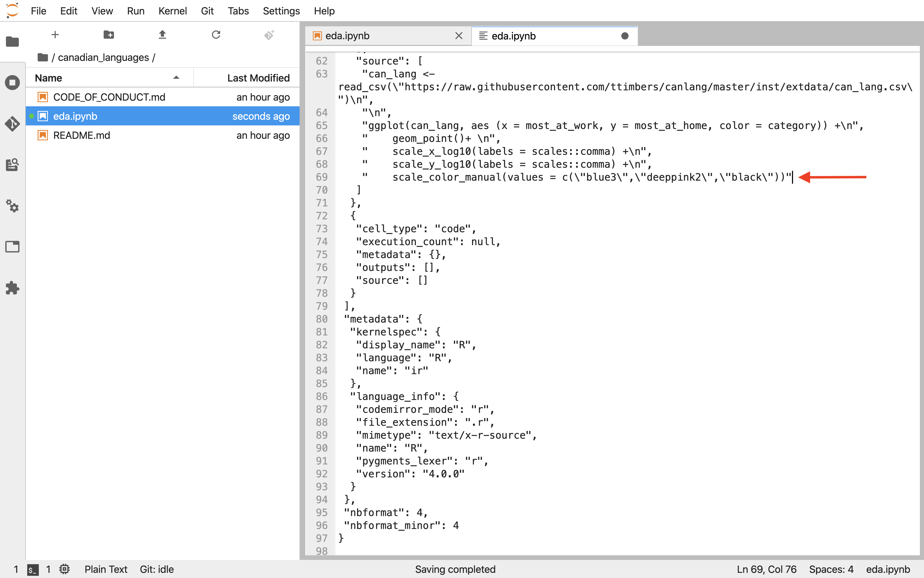Click Ln 69, Col 76 in status bar
Screen dimensions: 924x578
click(767, 569)
